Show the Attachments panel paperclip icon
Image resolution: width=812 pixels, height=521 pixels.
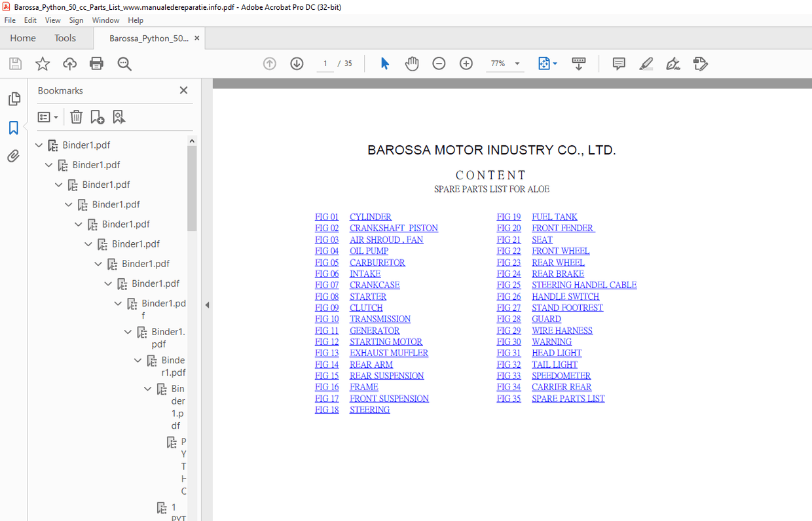14,155
